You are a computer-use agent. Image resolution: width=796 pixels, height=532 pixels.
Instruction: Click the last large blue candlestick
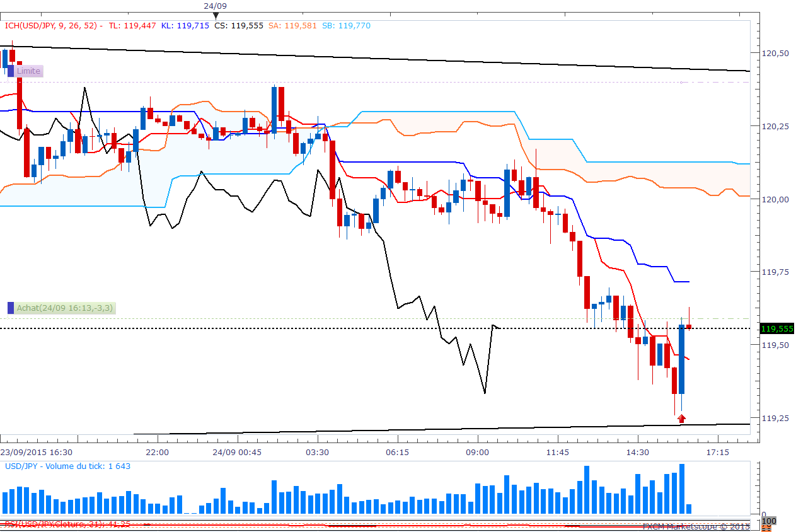[x=681, y=359]
